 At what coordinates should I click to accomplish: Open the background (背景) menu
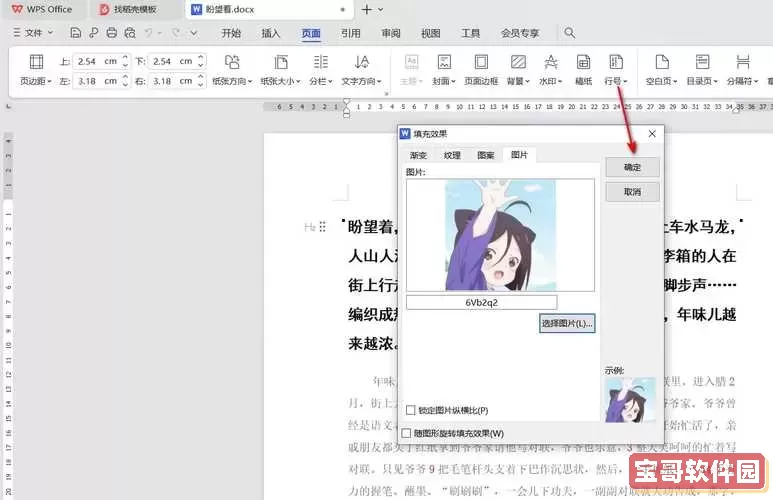[518, 70]
